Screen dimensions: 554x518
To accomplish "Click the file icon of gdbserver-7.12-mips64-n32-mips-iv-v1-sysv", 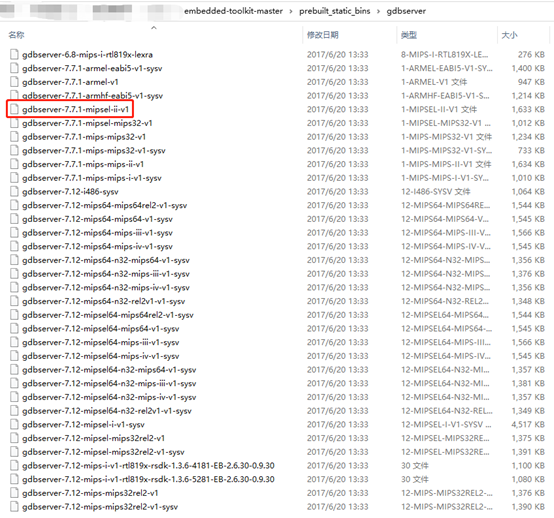I will (14, 288).
